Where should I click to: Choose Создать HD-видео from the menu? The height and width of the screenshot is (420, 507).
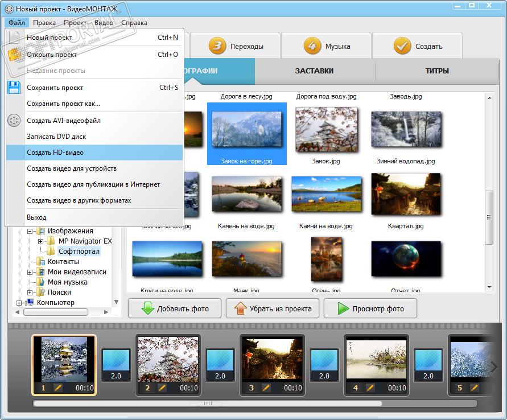[x=94, y=153]
